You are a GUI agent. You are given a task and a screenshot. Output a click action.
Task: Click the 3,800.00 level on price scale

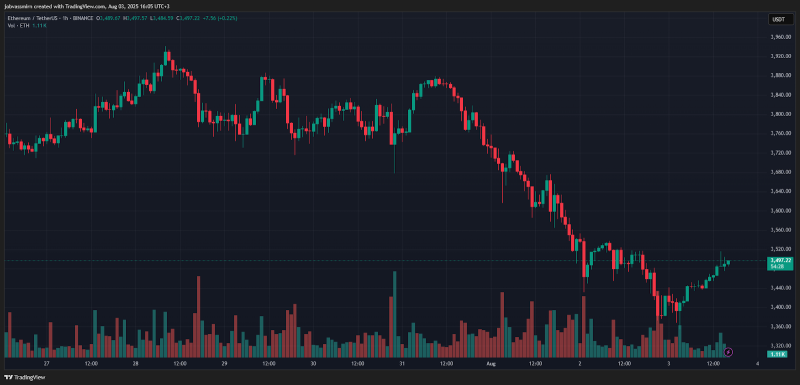[779, 114]
